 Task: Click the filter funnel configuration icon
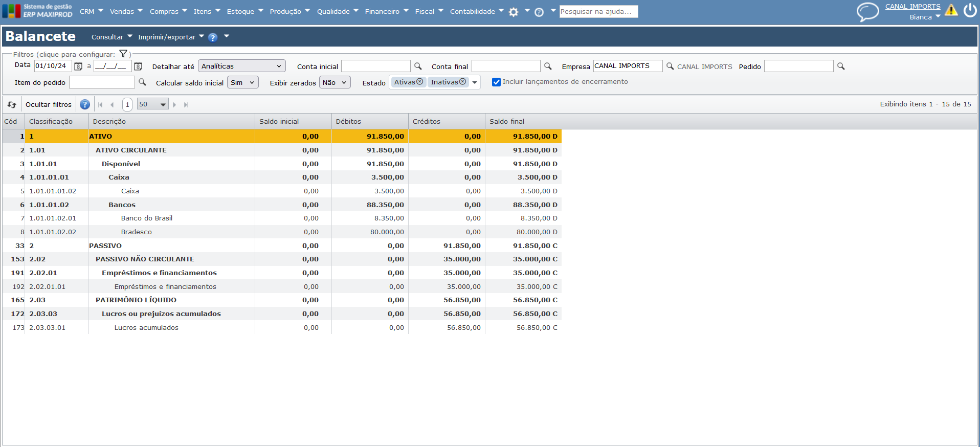(123, 54)
